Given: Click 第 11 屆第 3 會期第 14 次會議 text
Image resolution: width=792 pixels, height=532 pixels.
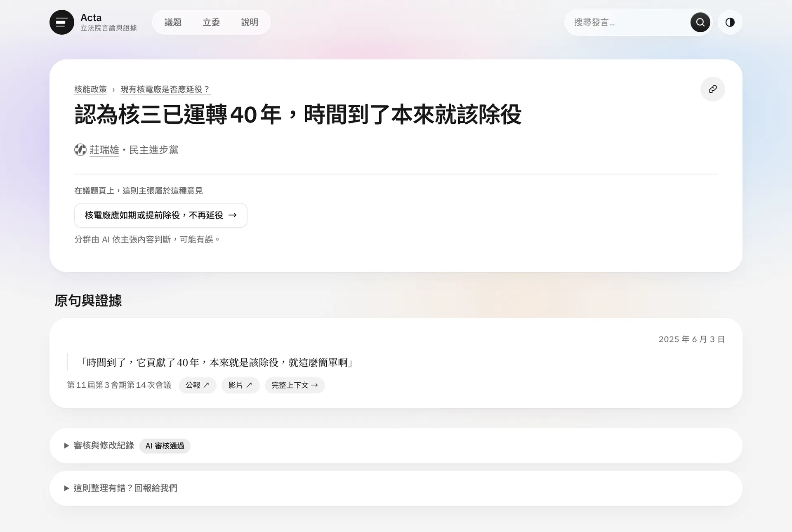Looking at the screenshot, I should 119,385.
